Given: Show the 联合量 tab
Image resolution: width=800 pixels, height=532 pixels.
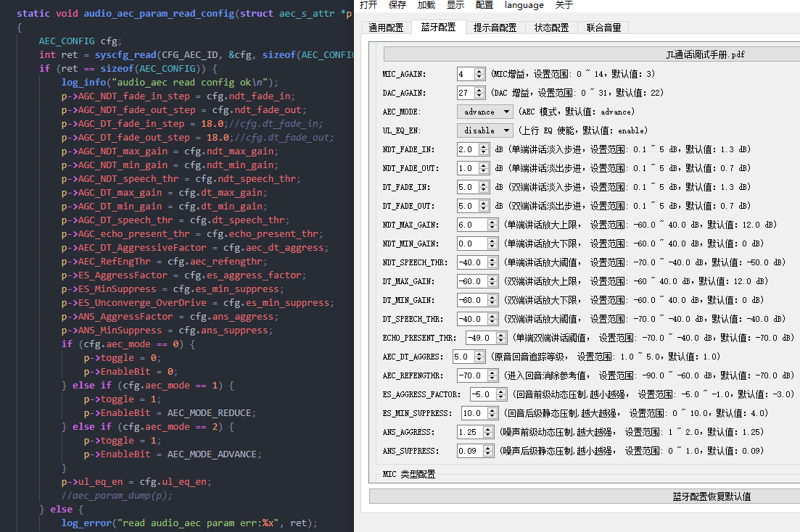Looking at the screenshot, I should tap(603, 28).
